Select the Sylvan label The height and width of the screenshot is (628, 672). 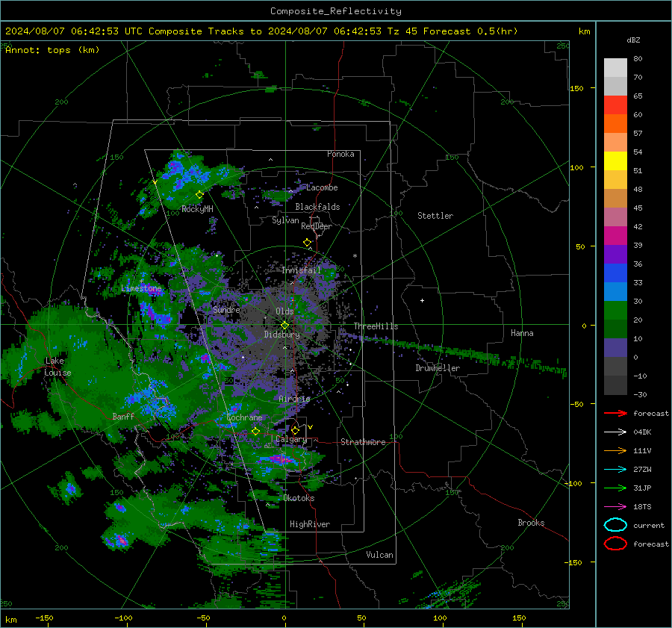(x=285, y=220)
